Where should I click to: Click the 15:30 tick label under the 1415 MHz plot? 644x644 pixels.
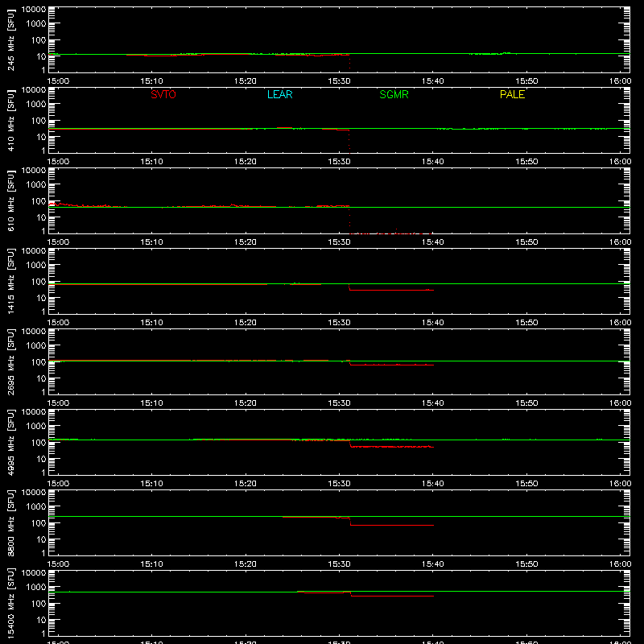coord(339,323)
